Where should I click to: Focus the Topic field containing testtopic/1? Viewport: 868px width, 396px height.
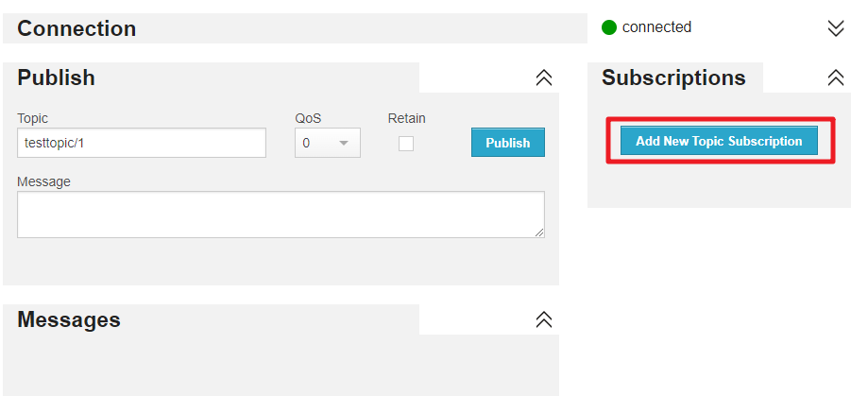pyautogui.click(x=141, y=143)
